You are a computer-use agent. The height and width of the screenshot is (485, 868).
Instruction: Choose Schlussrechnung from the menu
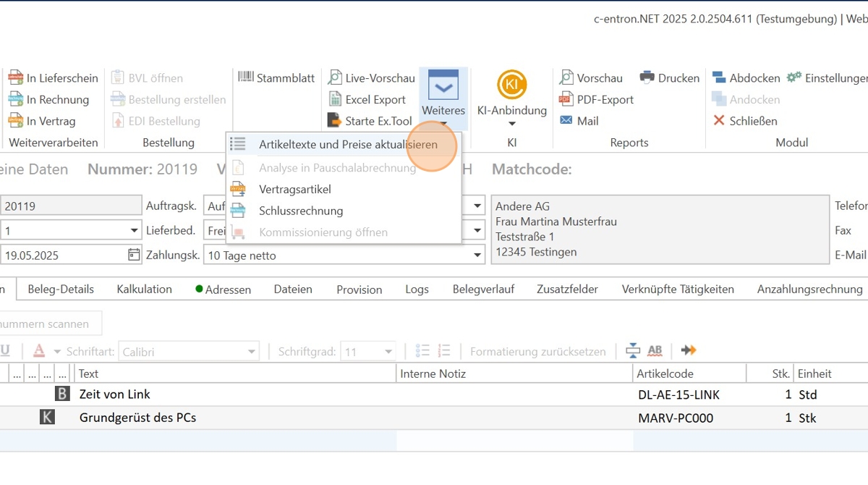coord(300,211)
